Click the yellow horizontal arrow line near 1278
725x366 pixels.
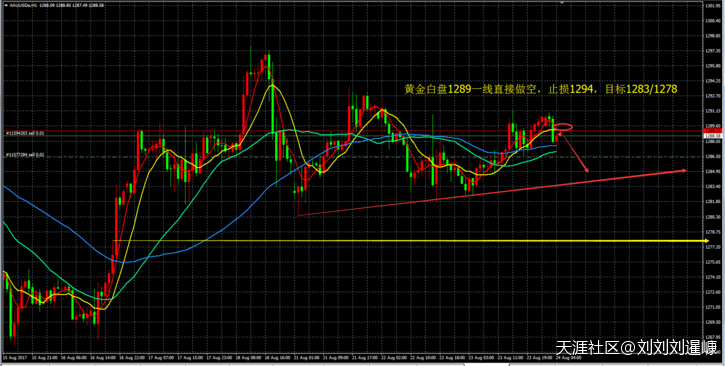pos(411,241)
